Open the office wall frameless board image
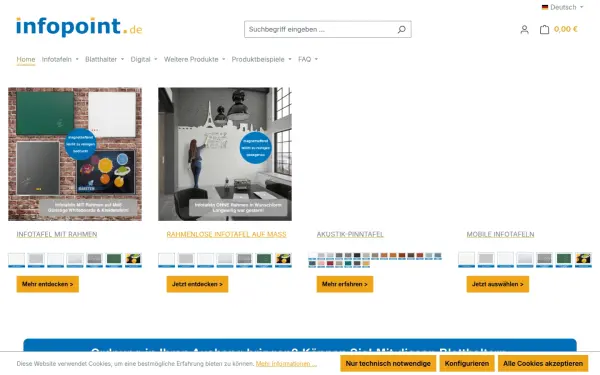This screenshot has width=600, height=375. [x=225, y=154]
